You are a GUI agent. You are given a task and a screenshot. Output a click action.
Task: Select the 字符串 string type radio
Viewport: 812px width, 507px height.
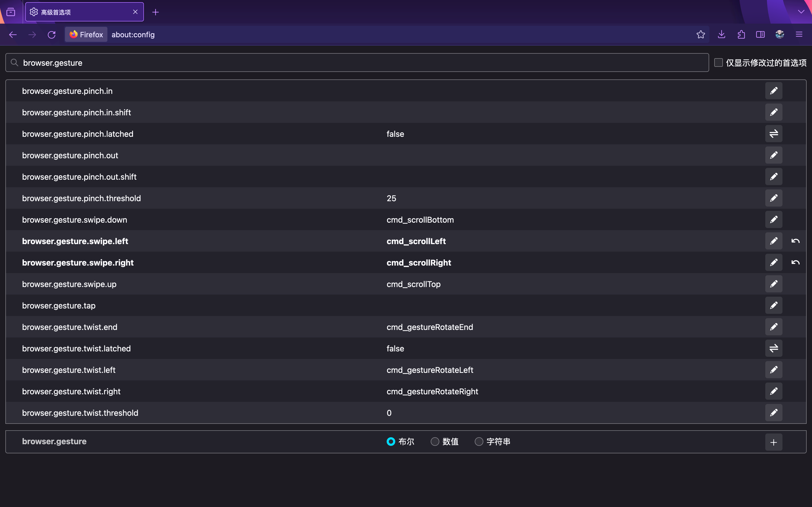[x=479, y=442]
